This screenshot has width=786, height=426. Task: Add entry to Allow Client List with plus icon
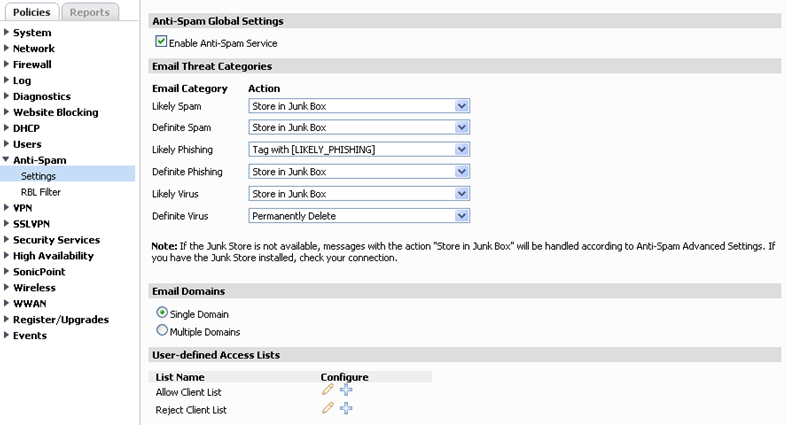pos(346,389)
